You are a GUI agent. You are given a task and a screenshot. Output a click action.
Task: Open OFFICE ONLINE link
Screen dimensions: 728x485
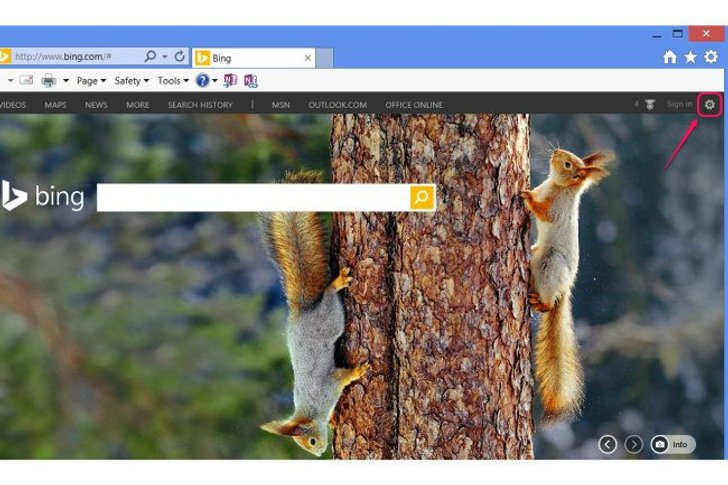414,105
